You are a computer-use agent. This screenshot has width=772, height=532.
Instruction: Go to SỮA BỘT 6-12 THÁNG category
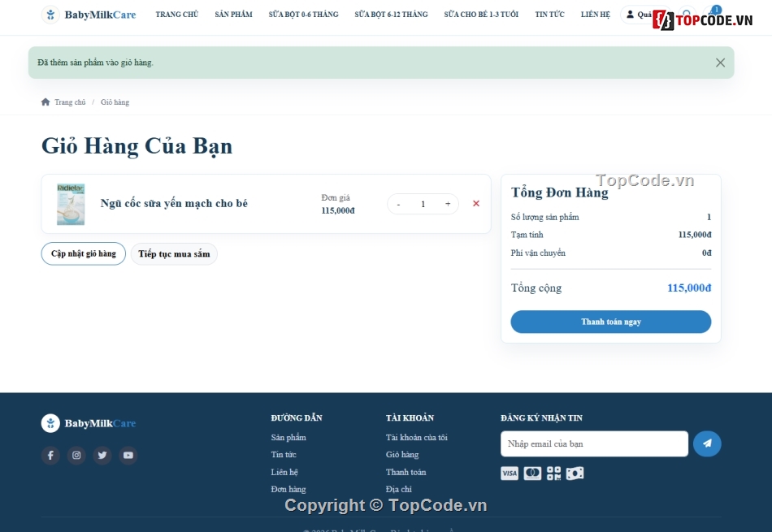391,15
